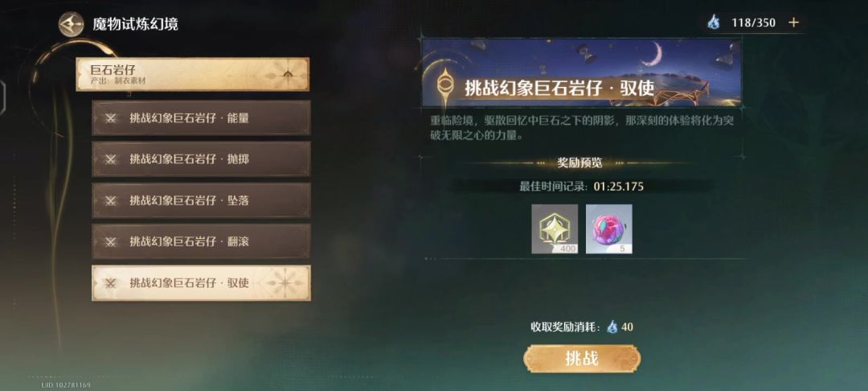868x391 pixels.
Task: Click the back arrow icon beside 魔物试炼幻境
Action: 72,24
